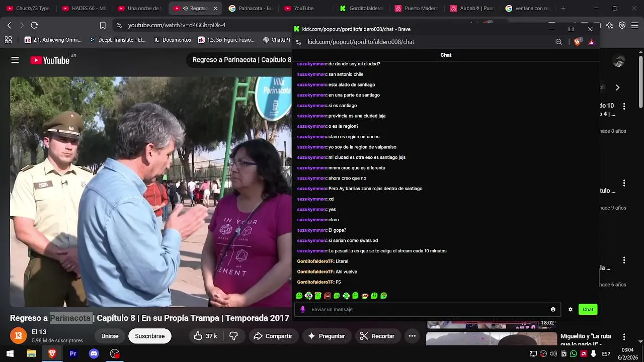Insert the first green blob emote
The height and width of the screenshot is (362, 644).
click(x=299, y=296)
